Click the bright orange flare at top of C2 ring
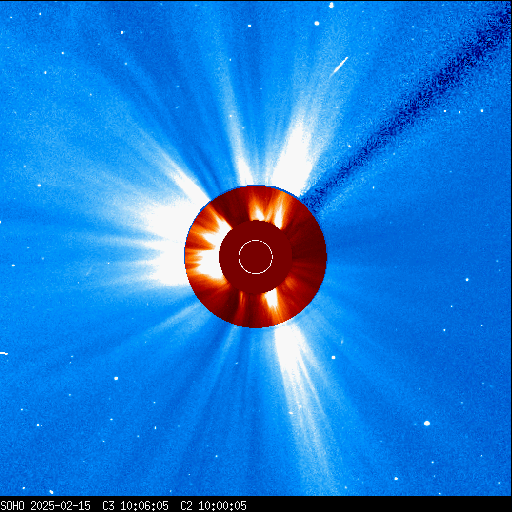 pyautogui.click(x=263, y=208)
